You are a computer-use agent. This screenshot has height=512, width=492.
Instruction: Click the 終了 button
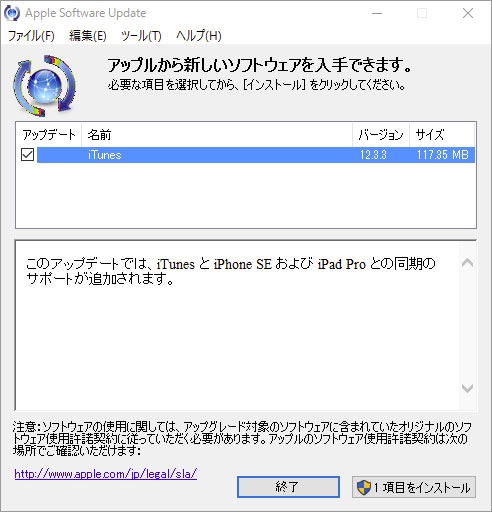(x=288, y=487)
